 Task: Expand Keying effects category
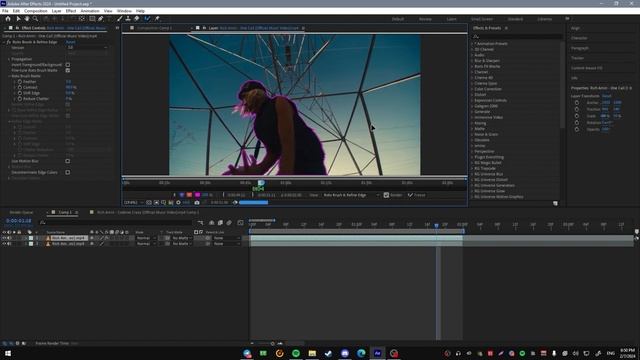tap(473, 123)
